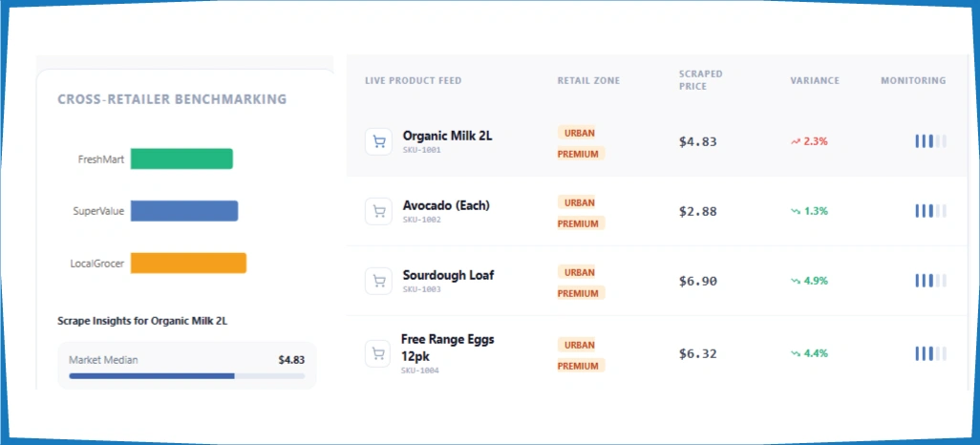Viewport: 980px width, 445px height.
Task: Click the monitoring bars indicator for Organic Milk
Action: [930, 141]
